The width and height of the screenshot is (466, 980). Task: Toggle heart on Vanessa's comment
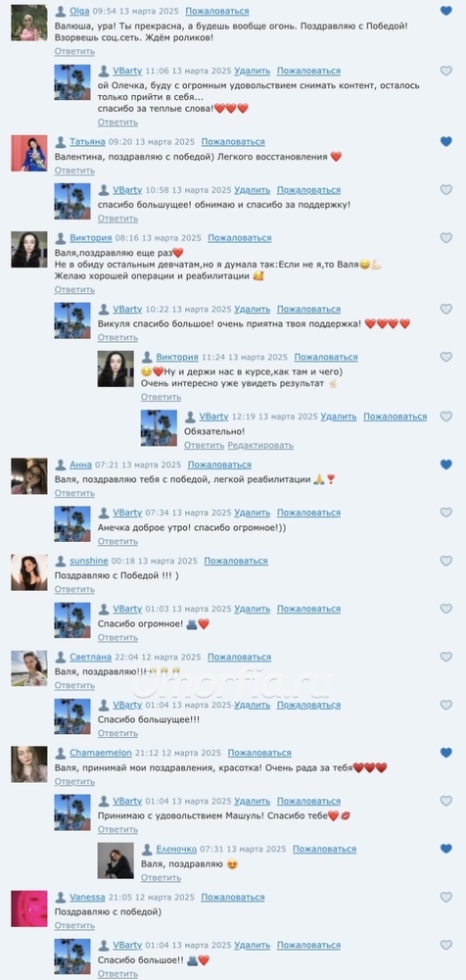click(x=446, y=897)
